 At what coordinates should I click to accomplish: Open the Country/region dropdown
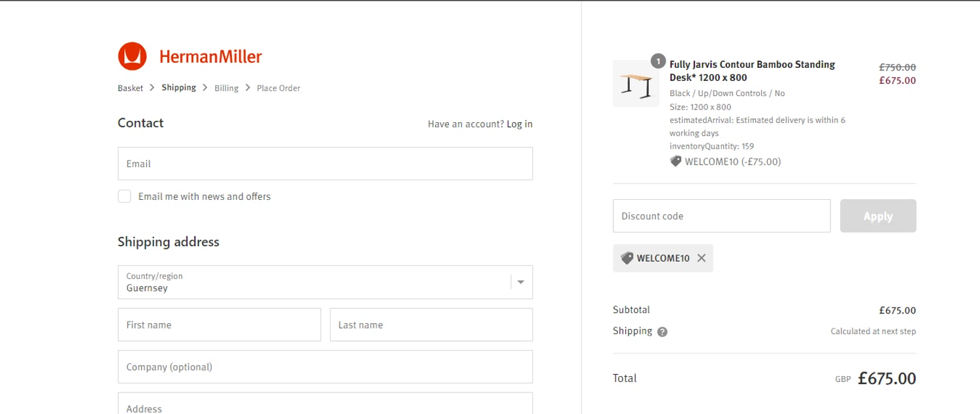click(x=325, y=282)
